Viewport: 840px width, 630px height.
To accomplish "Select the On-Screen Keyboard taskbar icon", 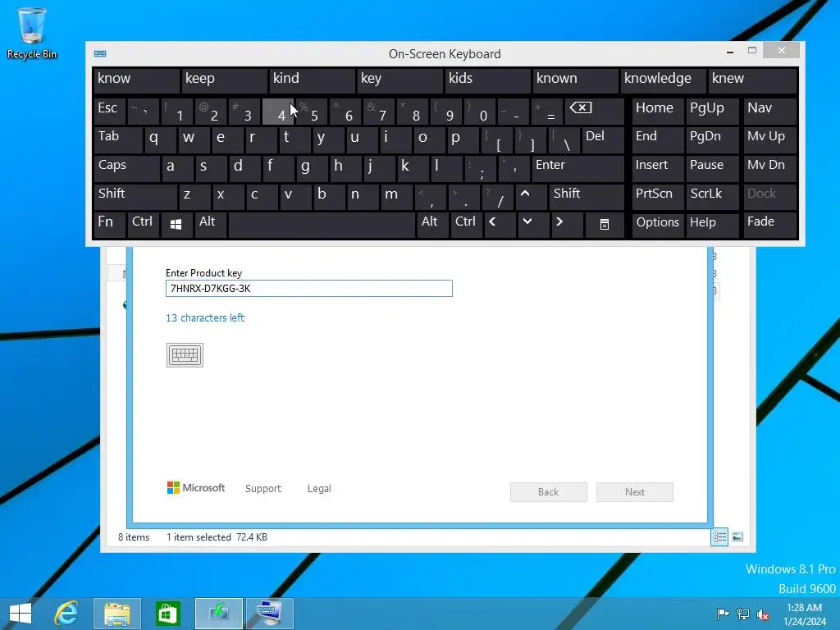I will pyautogui.click(x=269, y=614).
